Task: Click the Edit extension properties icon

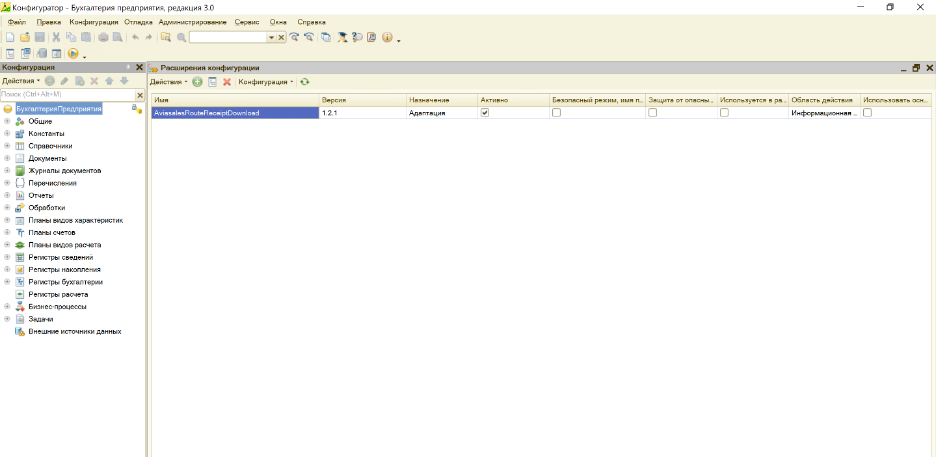Action: pos(213,82)
